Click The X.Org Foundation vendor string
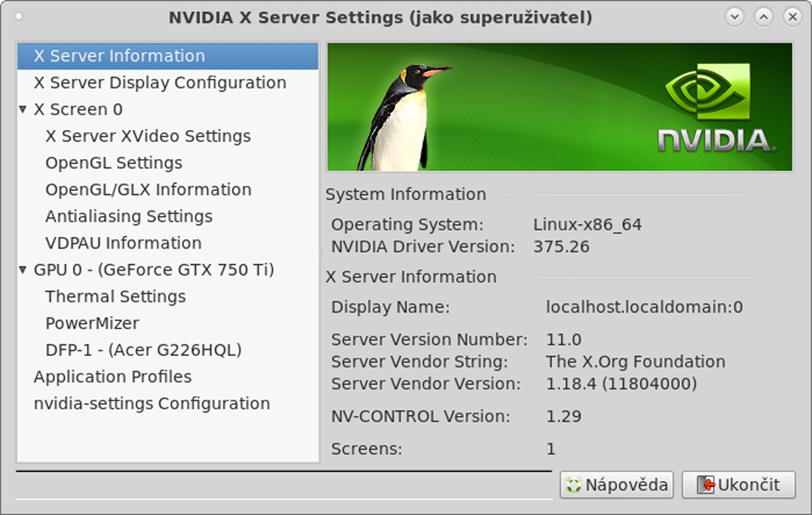Viewport: 812px width, 515px height. [636, 361]
